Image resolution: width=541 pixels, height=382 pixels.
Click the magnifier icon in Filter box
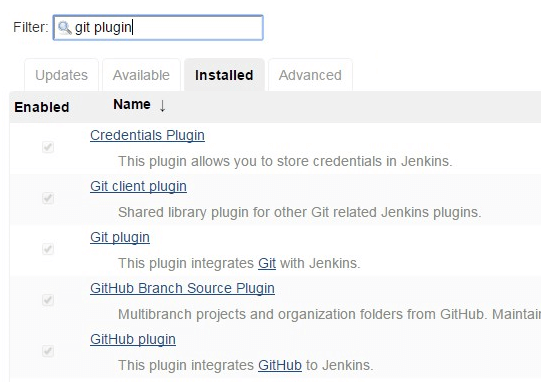click(65, 28)
